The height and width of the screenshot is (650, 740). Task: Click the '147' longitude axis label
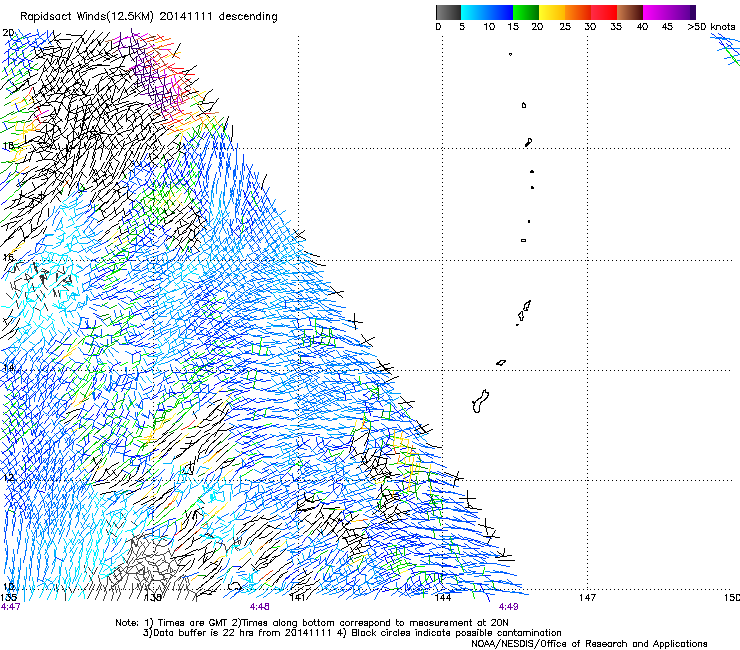(587, 598)
